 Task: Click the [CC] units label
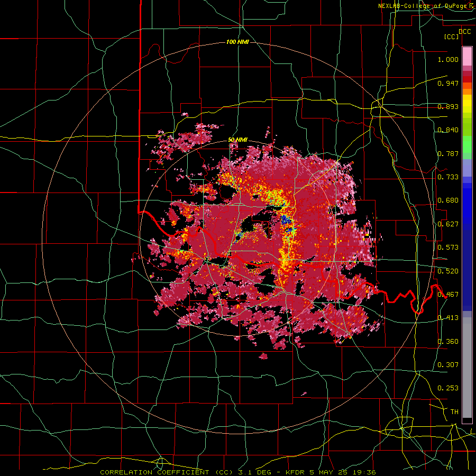[x=451, y=37]
